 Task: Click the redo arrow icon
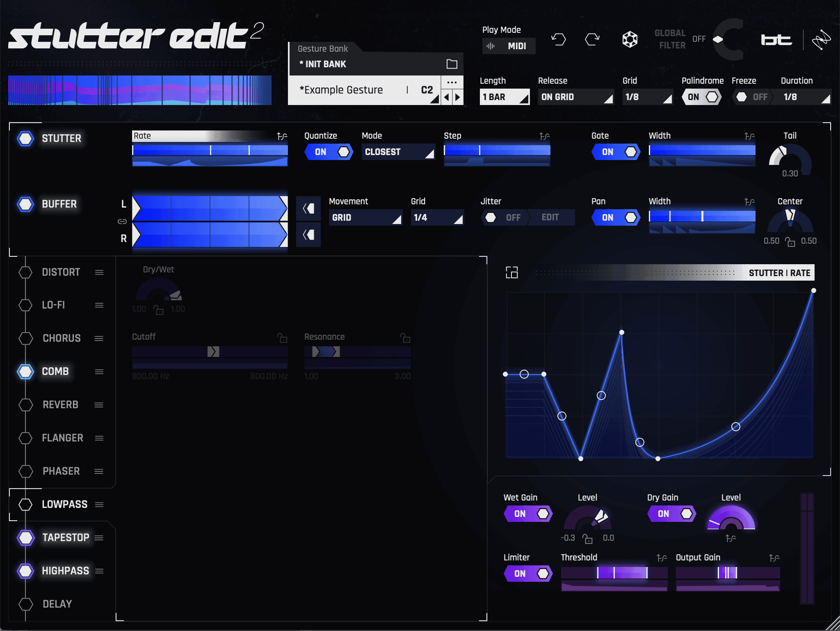[x=592, y=39]
